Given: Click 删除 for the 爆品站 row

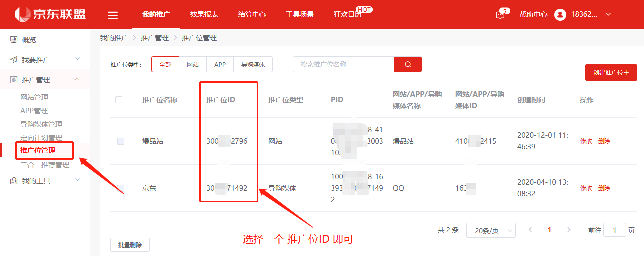Looking at the screenshot, I should tap(604, 141).
